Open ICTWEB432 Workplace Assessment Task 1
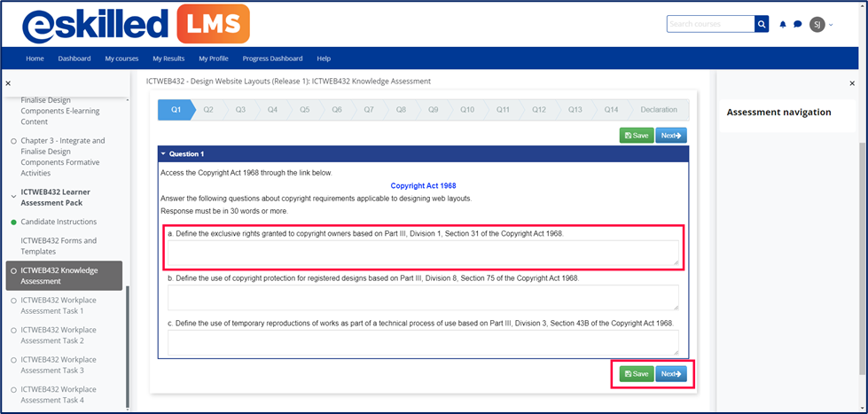This screenshot has width=868, height=414. 59,306
